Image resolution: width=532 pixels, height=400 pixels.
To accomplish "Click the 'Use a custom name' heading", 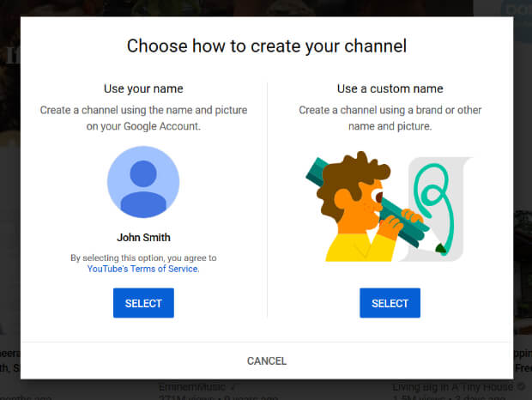I will pos(390,89).
